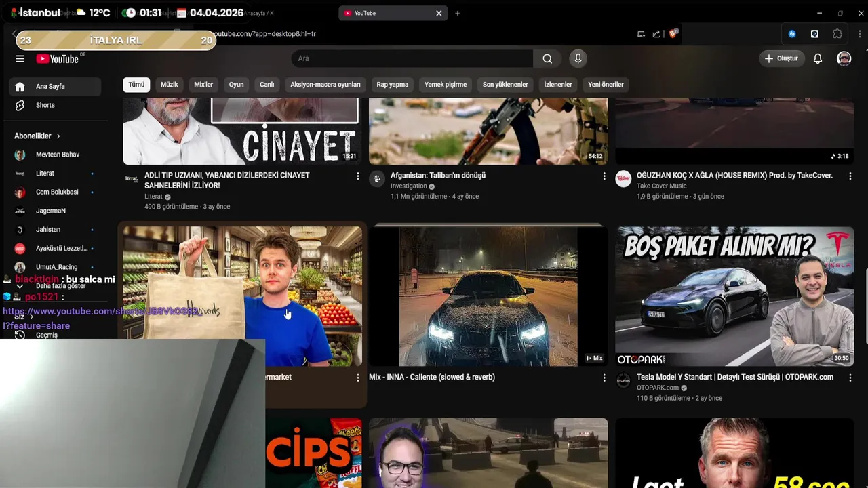Select the Tümü filter chip
868x488 pixels.
click(136, 85)
